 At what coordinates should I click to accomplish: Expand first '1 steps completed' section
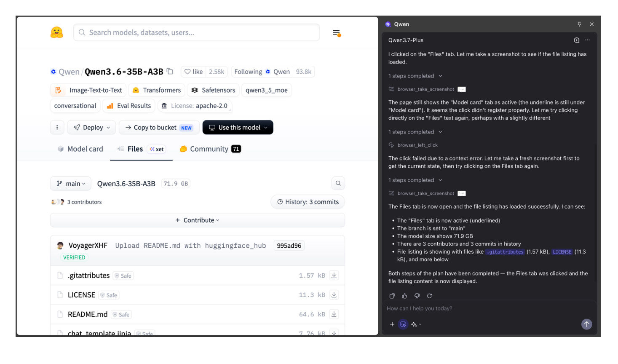coord(415,76)
